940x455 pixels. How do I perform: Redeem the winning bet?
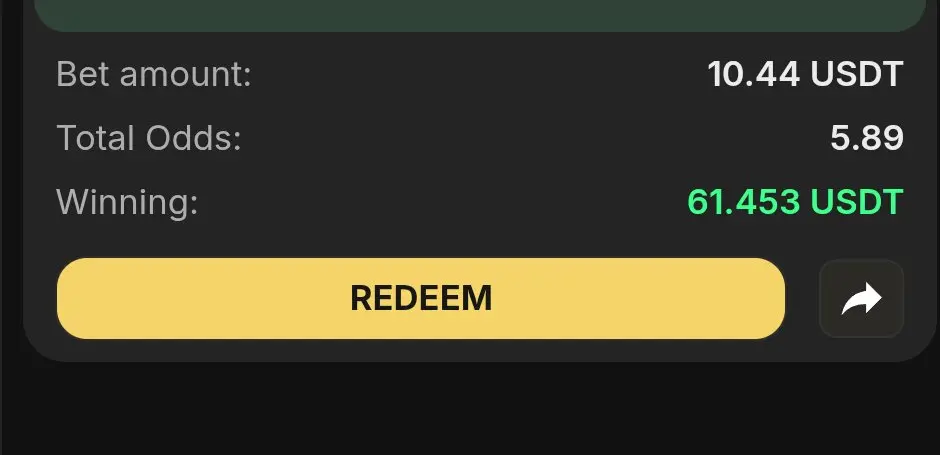421,299
